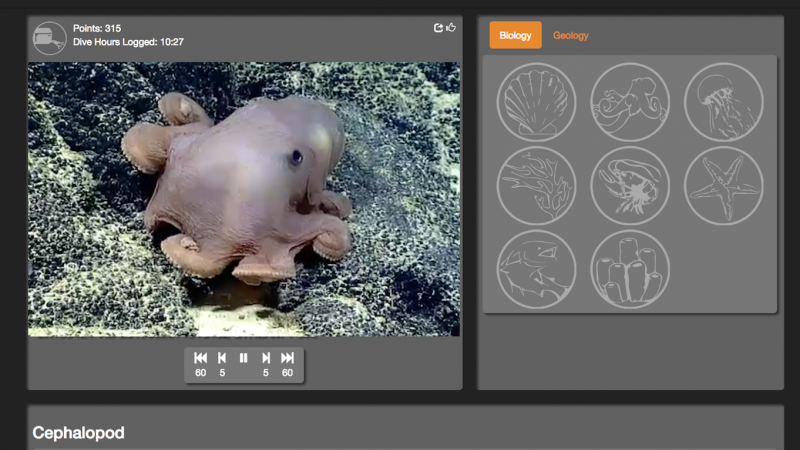
Task: Select the jellyfish category icon
Action: coord(724,102)
